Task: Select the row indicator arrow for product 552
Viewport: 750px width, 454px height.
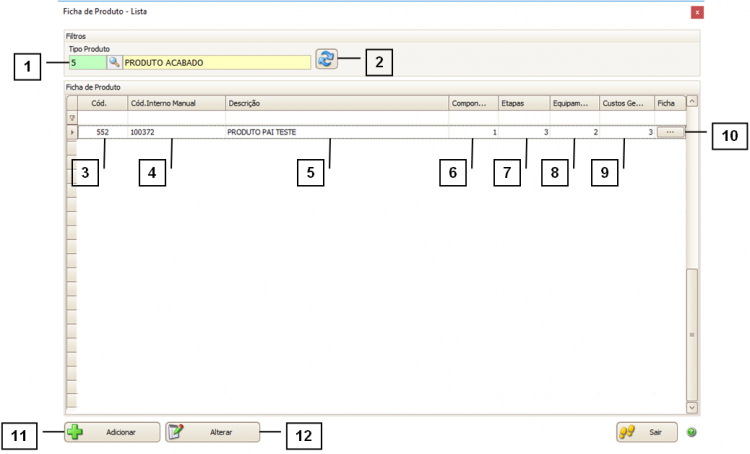Action: pos(71,132)
